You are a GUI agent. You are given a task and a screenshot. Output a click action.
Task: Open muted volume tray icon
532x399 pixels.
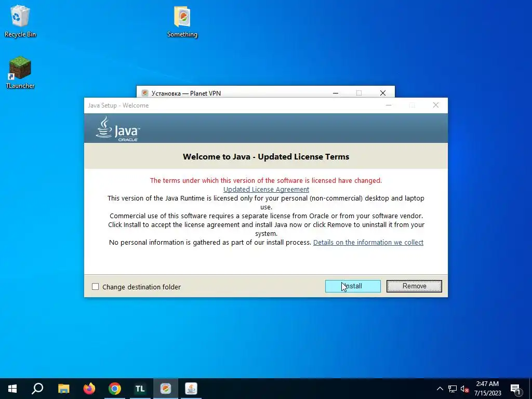[x=464, y=389]
